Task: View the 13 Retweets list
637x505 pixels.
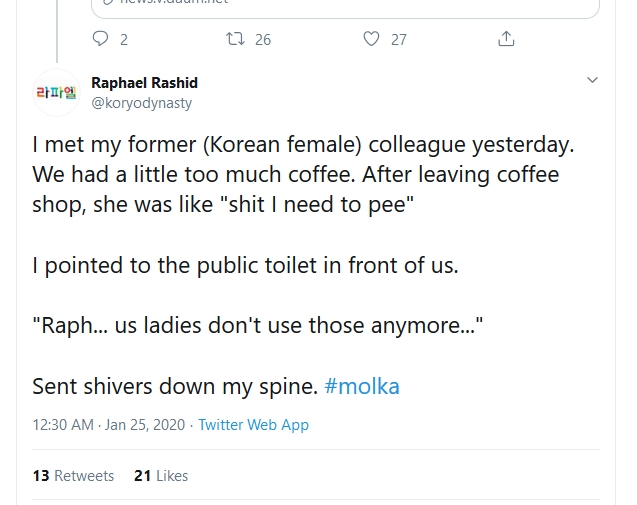Action: (73, 476)
